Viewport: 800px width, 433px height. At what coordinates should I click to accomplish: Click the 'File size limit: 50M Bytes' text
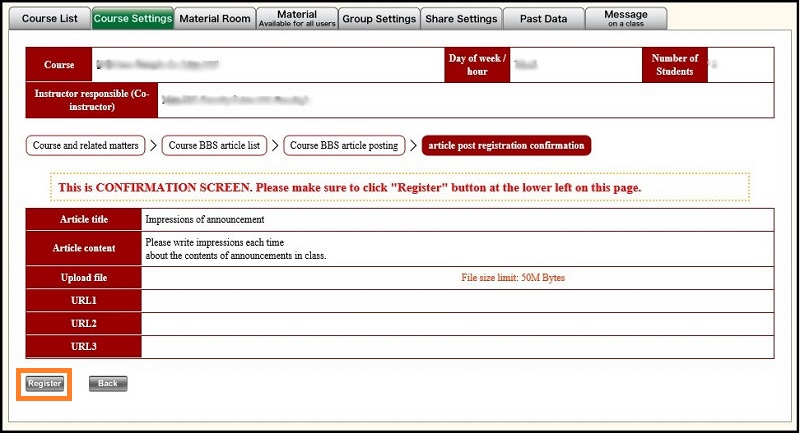click(519, 277)
